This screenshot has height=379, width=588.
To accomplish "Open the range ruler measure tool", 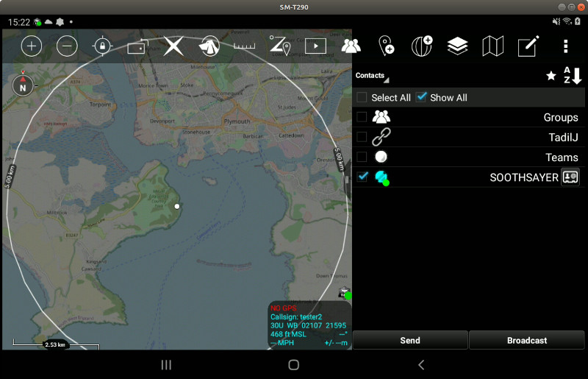I will coord(244,46).
